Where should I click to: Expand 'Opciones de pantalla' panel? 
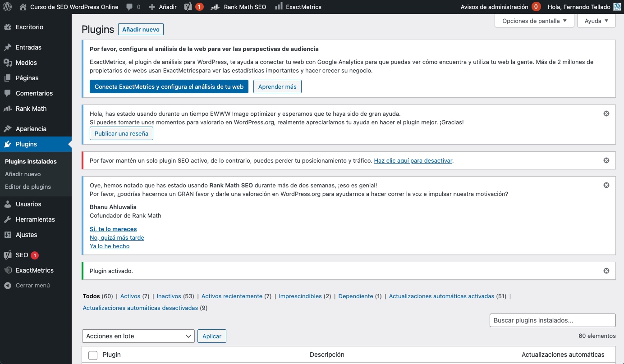coord(534,21)
